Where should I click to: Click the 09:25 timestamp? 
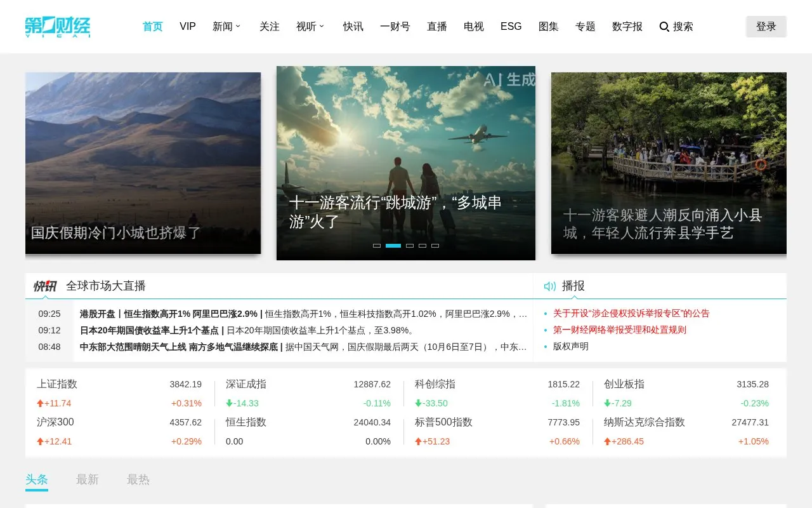pyautogui.click(x=49, y=314)
